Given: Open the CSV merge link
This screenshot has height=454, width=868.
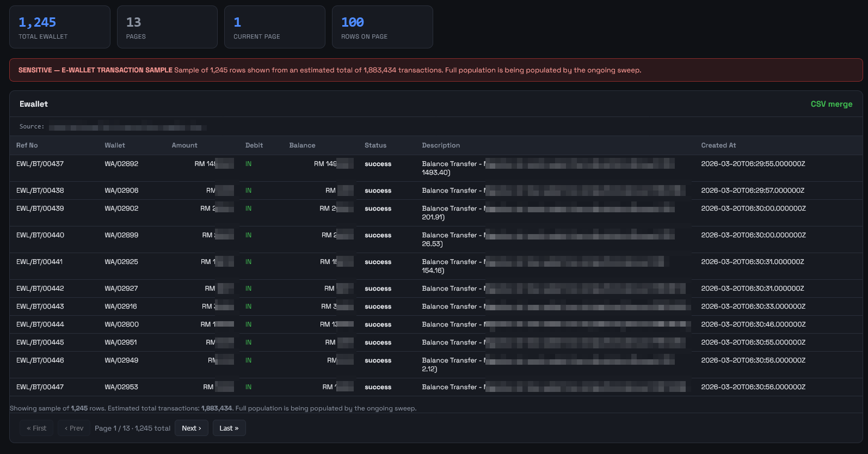Looking at the screenshot, I should (832, 104).
